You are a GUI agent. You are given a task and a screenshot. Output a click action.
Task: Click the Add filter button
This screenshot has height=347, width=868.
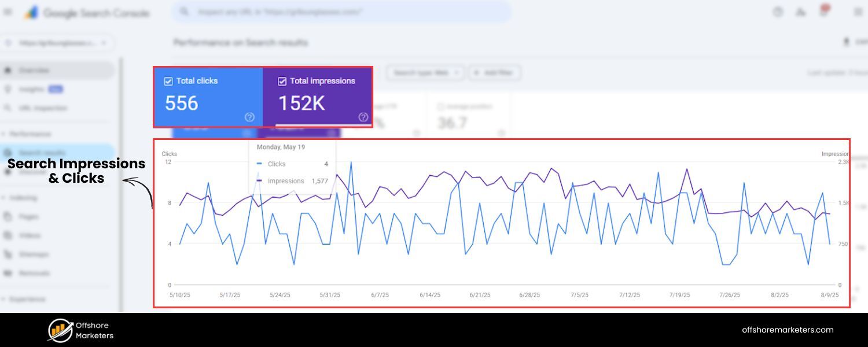pyautogui.click(x=494, y=72)
